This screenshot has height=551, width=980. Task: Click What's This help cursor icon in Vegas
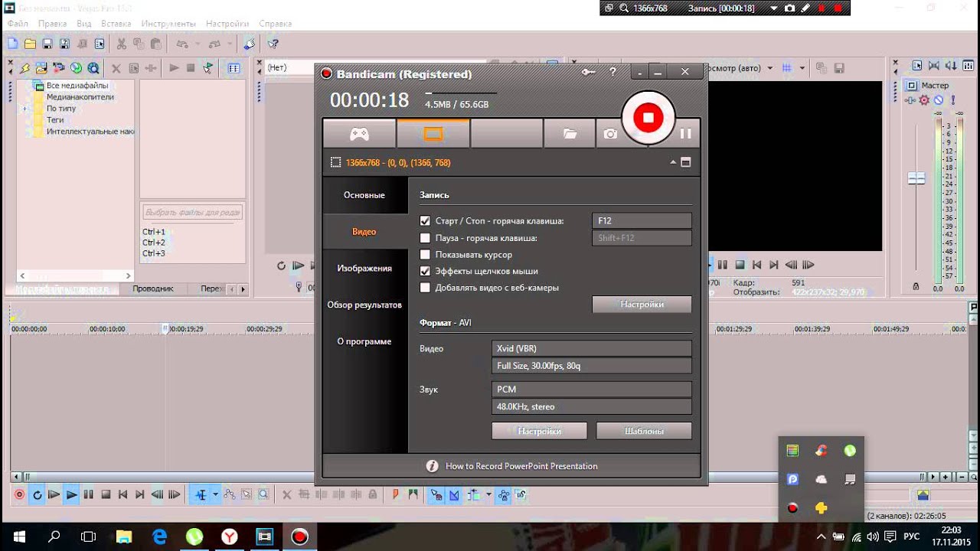pyautogui.click(x=273, y=44)
